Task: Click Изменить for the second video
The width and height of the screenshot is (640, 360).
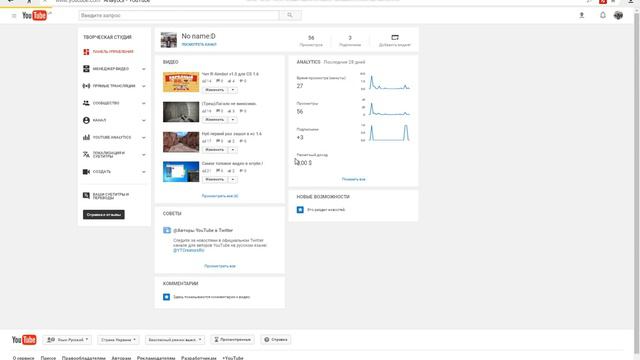Action: click(x=215, y=120)
